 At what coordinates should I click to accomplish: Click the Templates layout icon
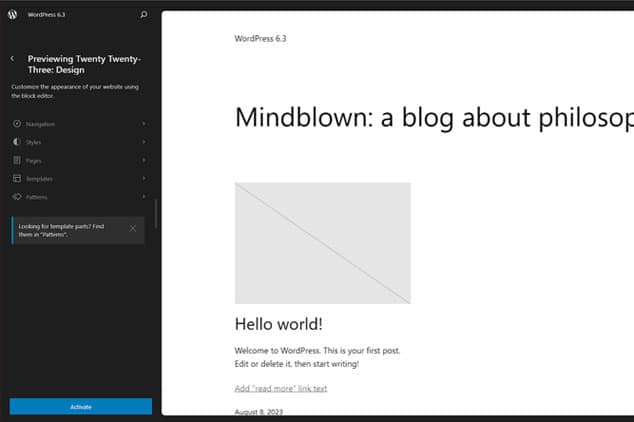point(17,178)
